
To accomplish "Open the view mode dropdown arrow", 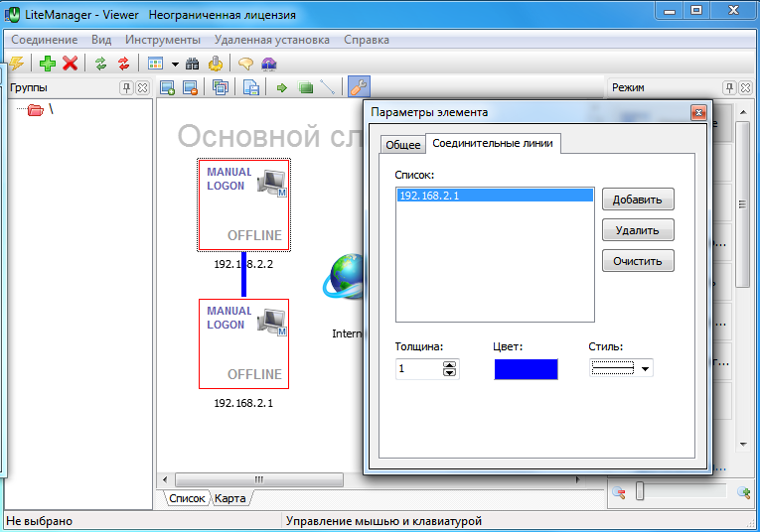I will pyautogui.click(x=175, y=64).
